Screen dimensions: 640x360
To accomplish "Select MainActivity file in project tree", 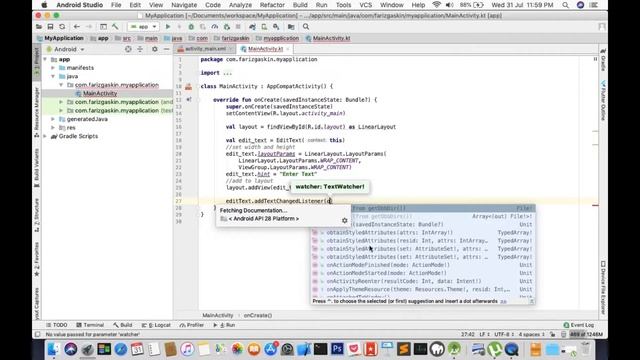I will click(100, 93).
